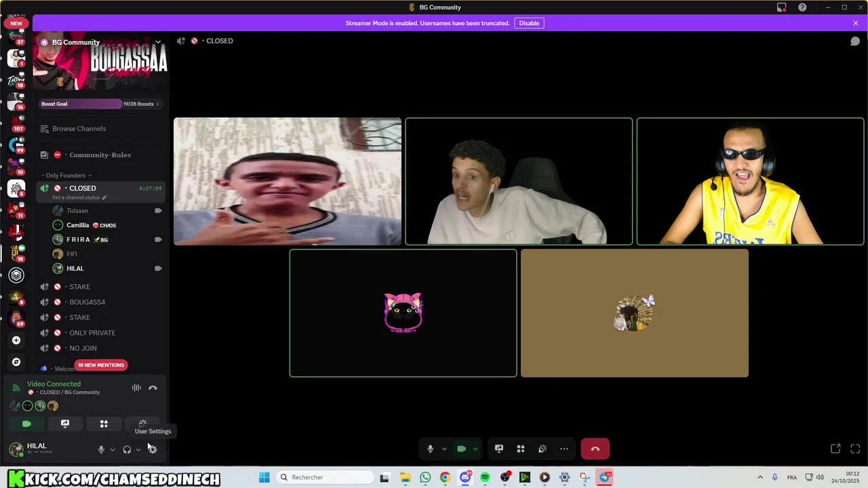Open the soundboard from Video Connected panel
This screenshot has width=868, height=488.
pos(142,424)
